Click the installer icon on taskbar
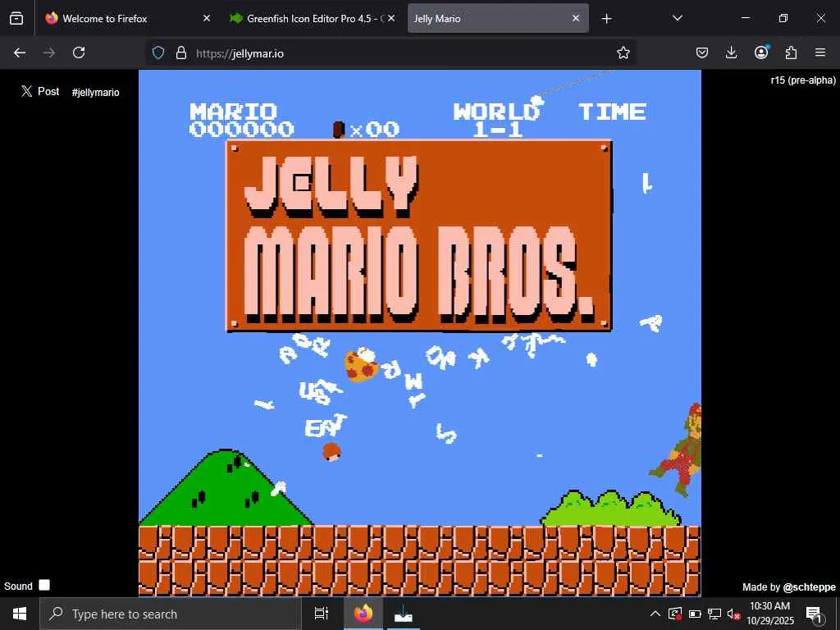 point(404,615)
